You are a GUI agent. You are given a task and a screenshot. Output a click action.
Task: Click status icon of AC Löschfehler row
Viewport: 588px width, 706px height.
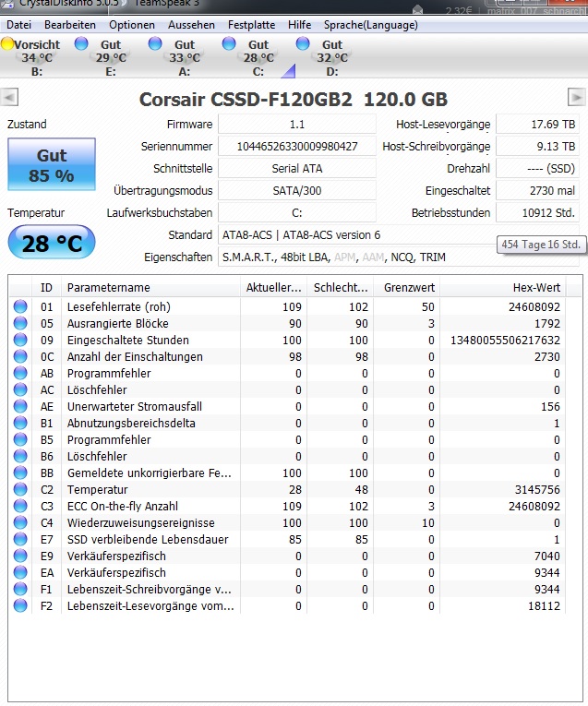click(x=20, y=390)
